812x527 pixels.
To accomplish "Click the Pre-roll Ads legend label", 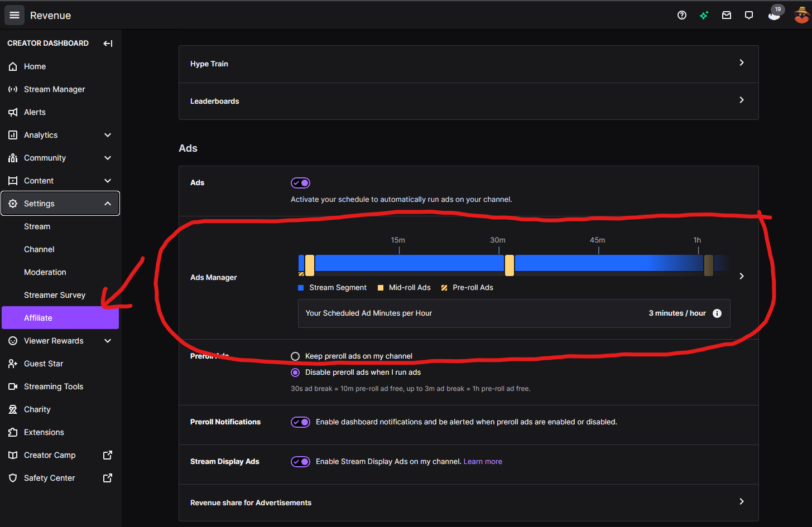I will (x=473, y=288).
